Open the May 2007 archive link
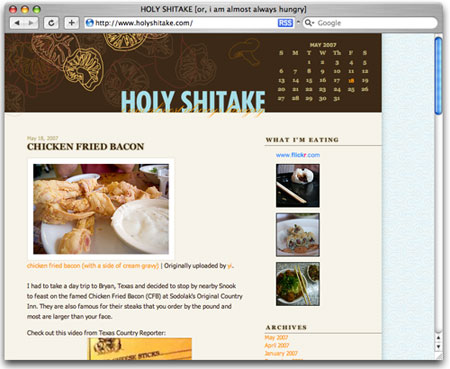Image resolution: width=450 pixels, height=369 pixels. [x=276, y=337]
